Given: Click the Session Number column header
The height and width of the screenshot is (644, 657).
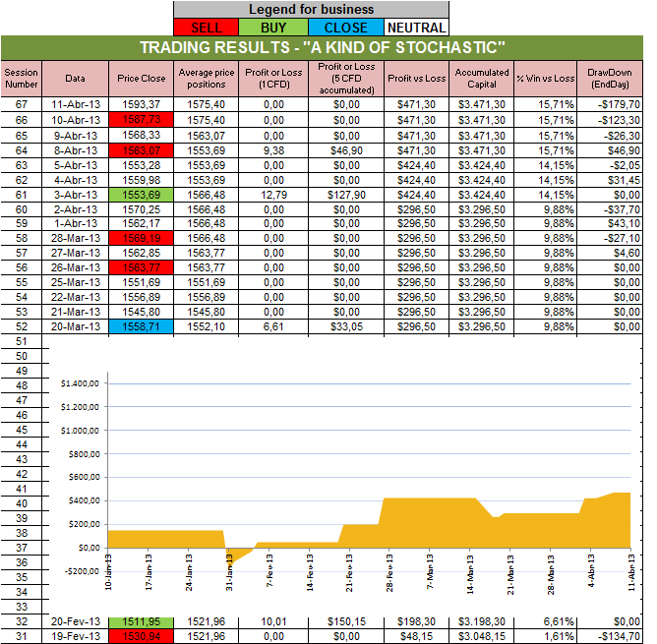Looking at the screenshot, I should tap(22, 79).
